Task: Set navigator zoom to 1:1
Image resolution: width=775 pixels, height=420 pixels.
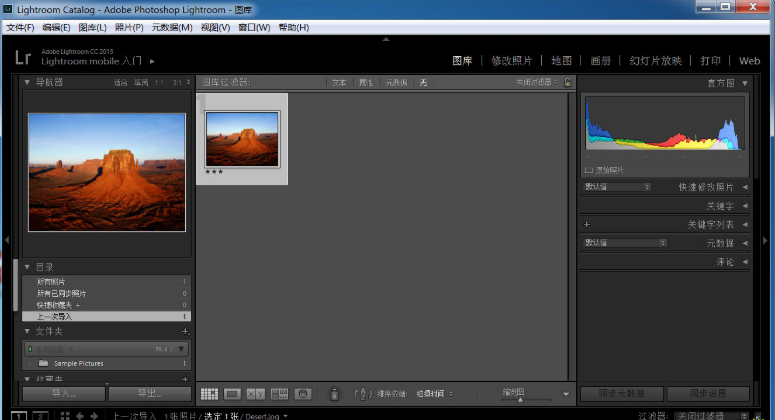Action: (159, 83)
